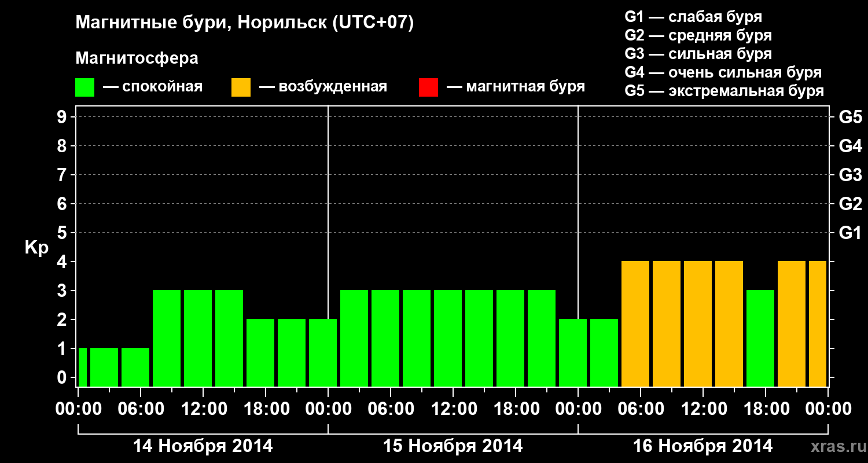
Task: Click the Kp 3 bar above 12:00, 14 Ноября
Action: coord(198,338)
